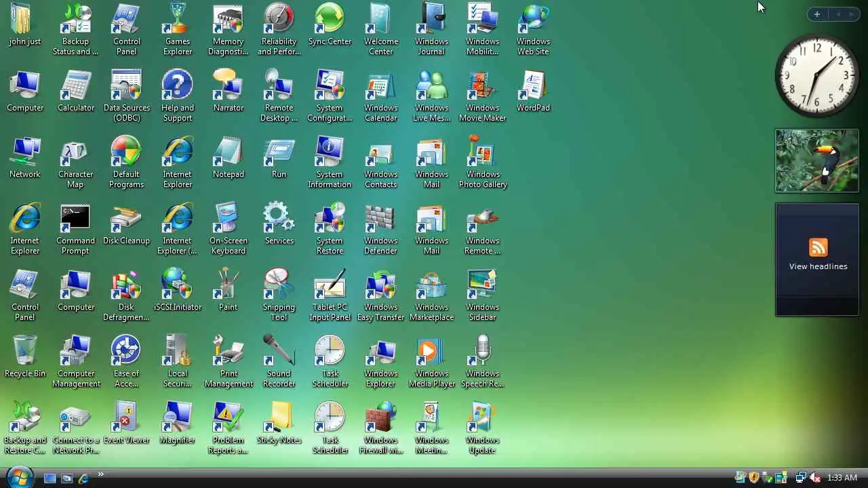Open Print Management shortcut
The image size is (868, 488).
tap(229, 362)
